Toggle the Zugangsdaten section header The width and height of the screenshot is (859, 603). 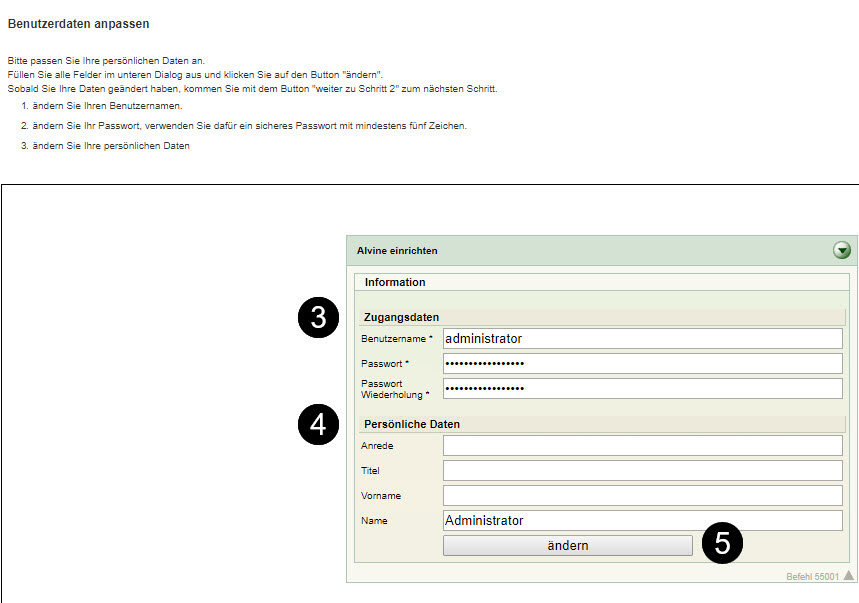point(401,317)
